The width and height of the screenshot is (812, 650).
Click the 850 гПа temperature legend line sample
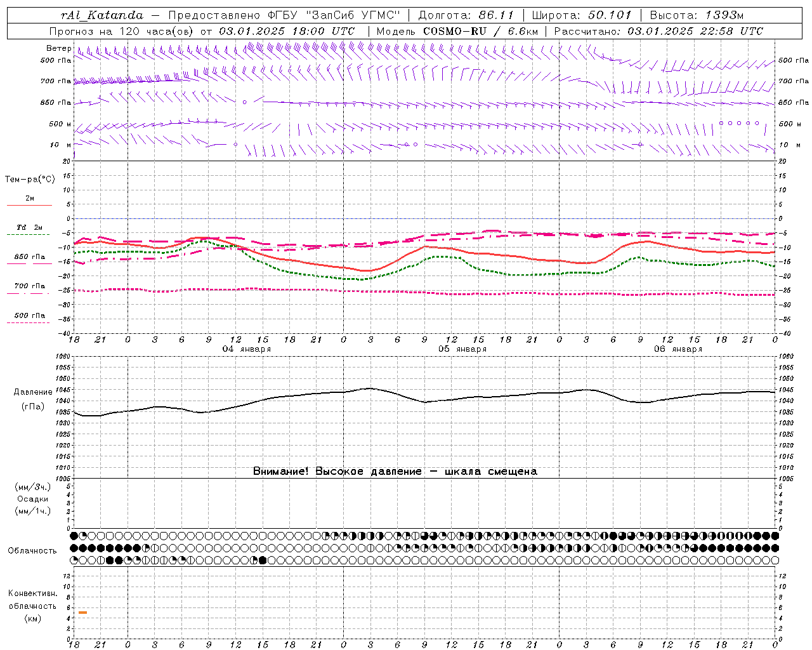(29, 263)
